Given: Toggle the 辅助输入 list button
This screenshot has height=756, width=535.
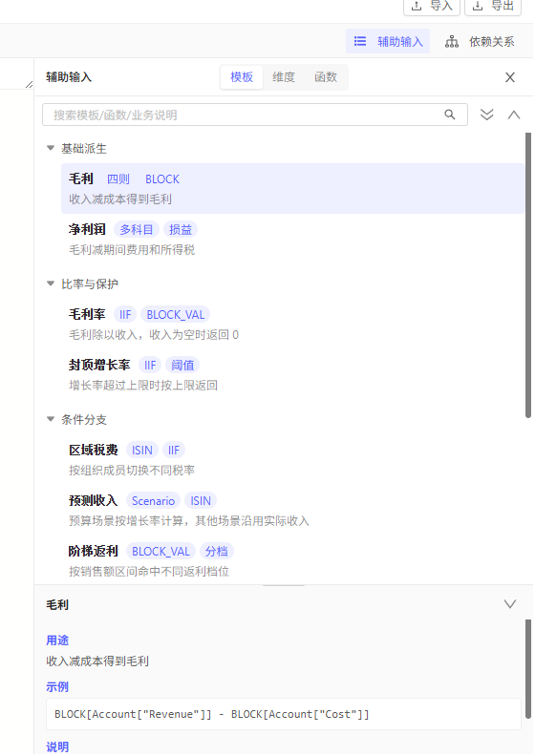Looking at the screenshot, I should tap(388, 41).
